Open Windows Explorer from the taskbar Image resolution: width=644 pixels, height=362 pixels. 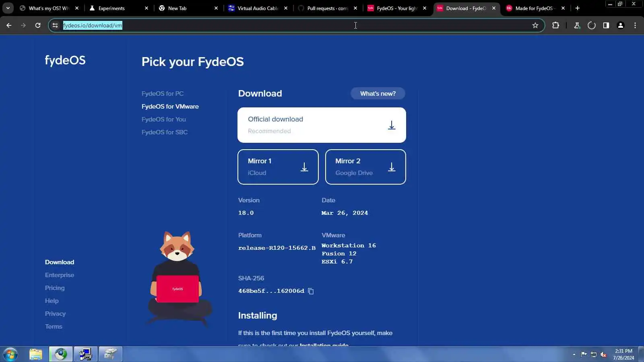(x=36, y=354)
